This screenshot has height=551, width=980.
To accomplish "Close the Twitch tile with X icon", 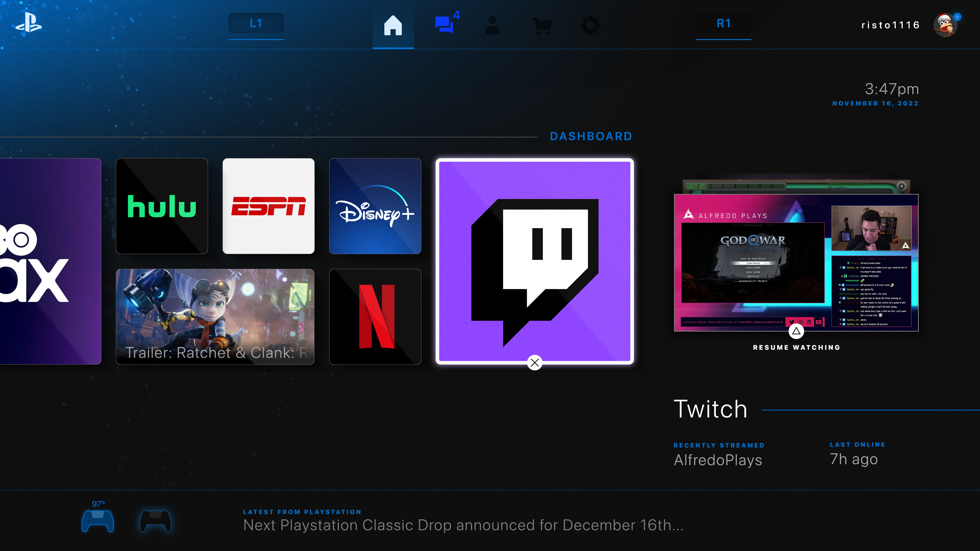I will [534, 362].
